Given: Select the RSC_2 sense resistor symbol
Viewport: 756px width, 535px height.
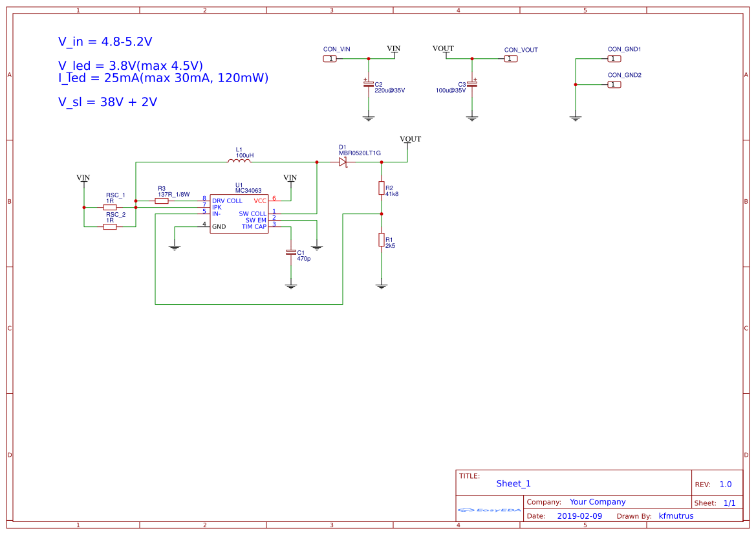Looking at the screenshot, I should pos(110,226).
